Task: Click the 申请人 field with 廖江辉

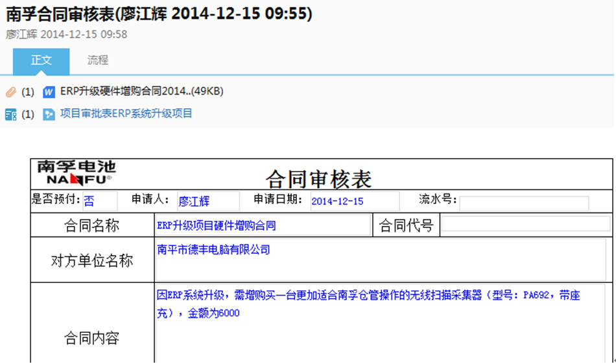Action: pyautogui.click(x=207, y=201)
